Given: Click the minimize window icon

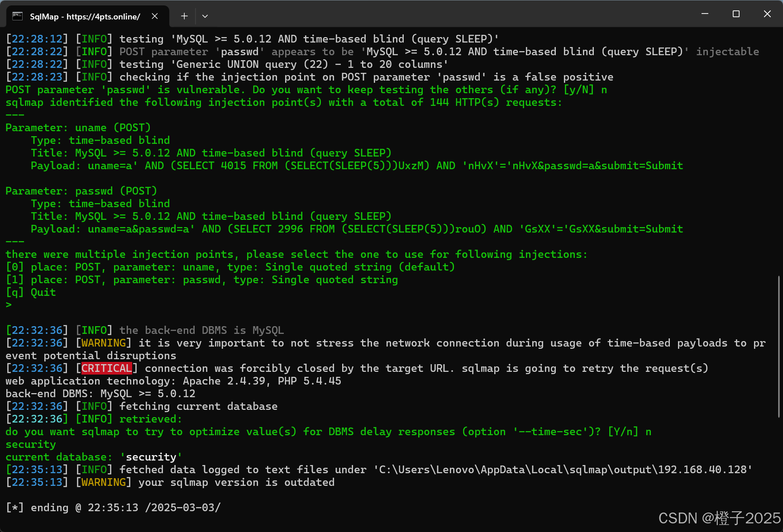Looking at the screenshot, I should (705, 14).
